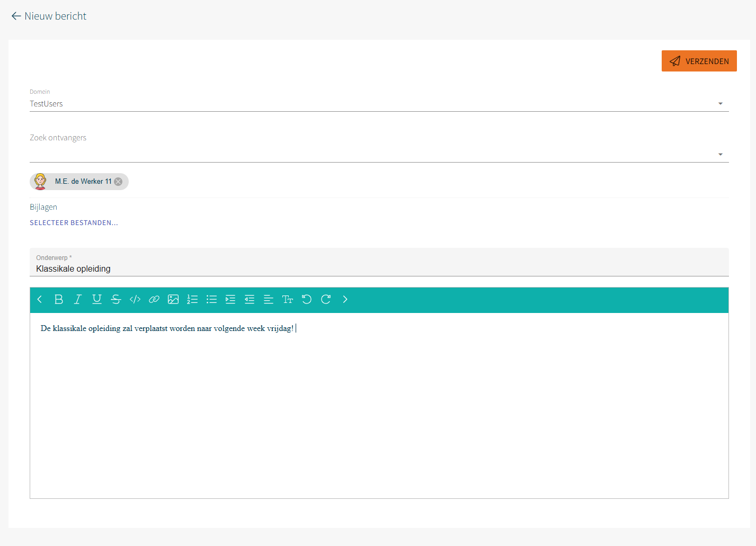Create a bulleted list
The width and height of the screenshot is (756, 546).
[x=211, y=299]
